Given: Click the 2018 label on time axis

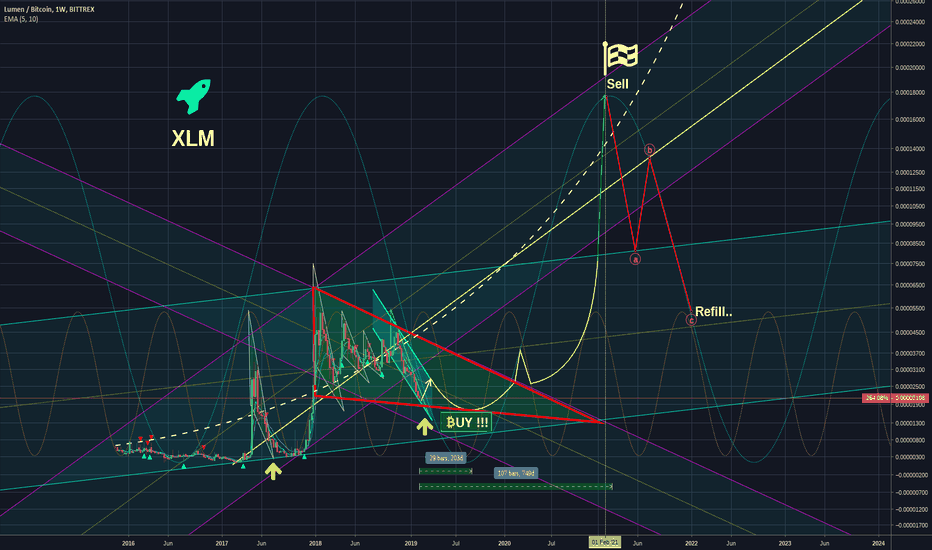Looking at the screenshot, I should click(x=316, y=543).
